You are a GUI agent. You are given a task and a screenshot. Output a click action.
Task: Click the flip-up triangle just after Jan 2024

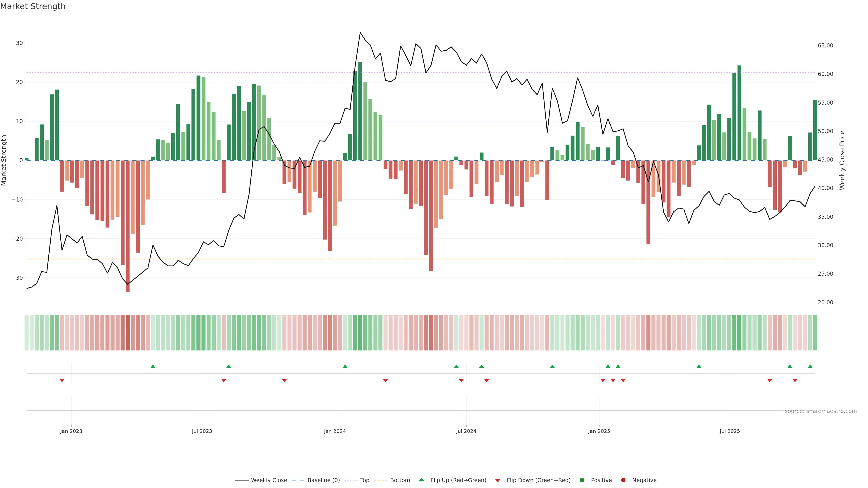(x=345, y=366)
